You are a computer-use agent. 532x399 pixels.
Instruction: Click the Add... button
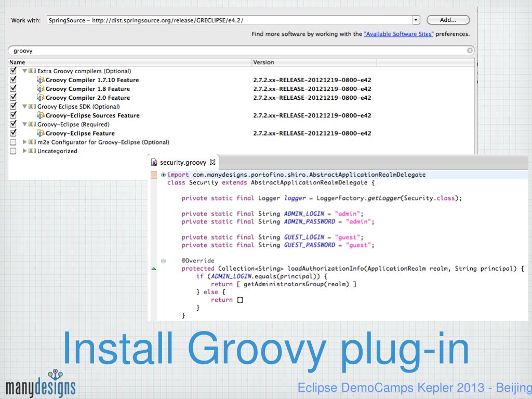448,20
